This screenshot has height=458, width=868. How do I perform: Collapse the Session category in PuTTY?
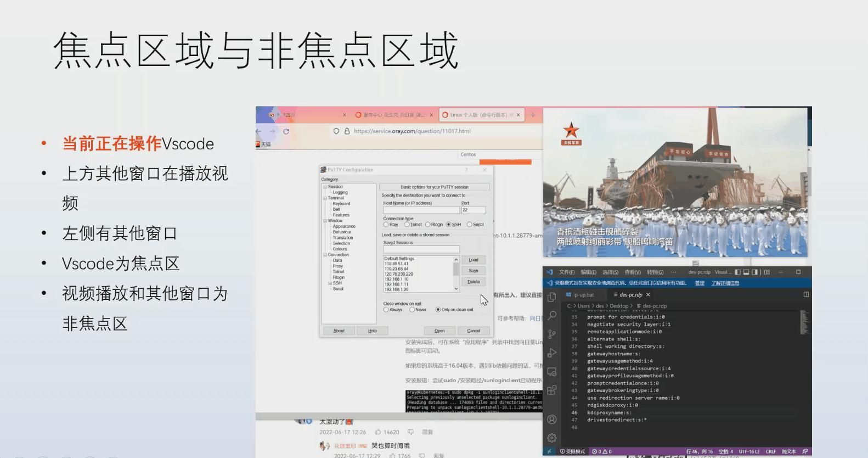[325, 187]
